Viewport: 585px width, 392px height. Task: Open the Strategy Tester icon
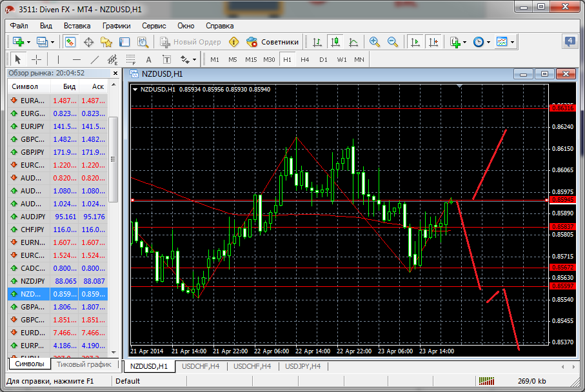point(143,42)
